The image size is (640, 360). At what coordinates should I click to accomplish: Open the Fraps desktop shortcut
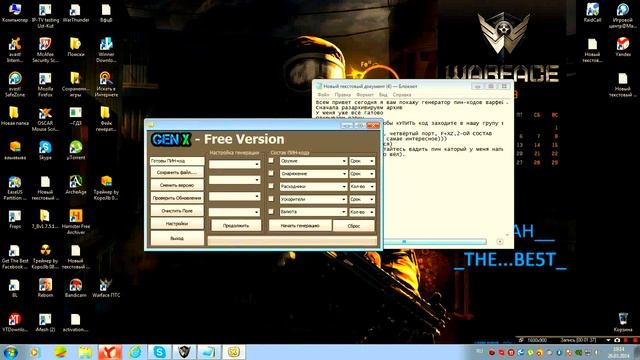pyautogui.click(x=15, y=219)
